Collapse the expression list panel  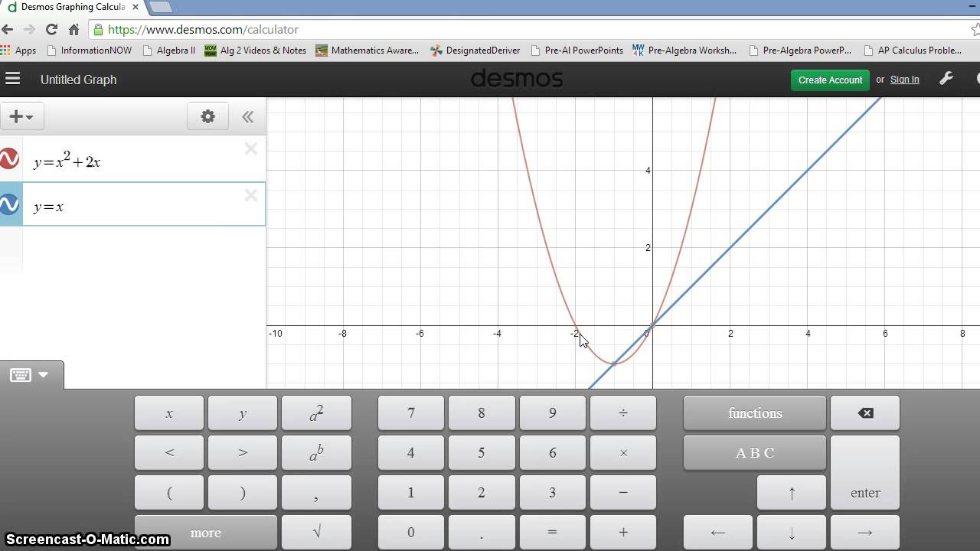(x=247, y=116)
